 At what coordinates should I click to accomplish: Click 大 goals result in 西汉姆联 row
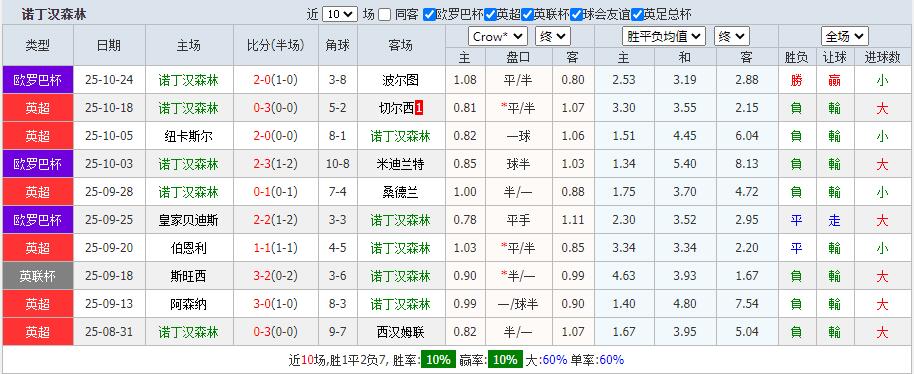[x=883, y=331]
